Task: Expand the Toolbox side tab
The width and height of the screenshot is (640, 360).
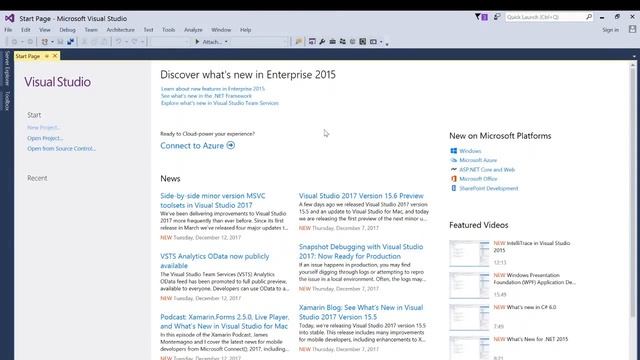Action: click(7, 100)
